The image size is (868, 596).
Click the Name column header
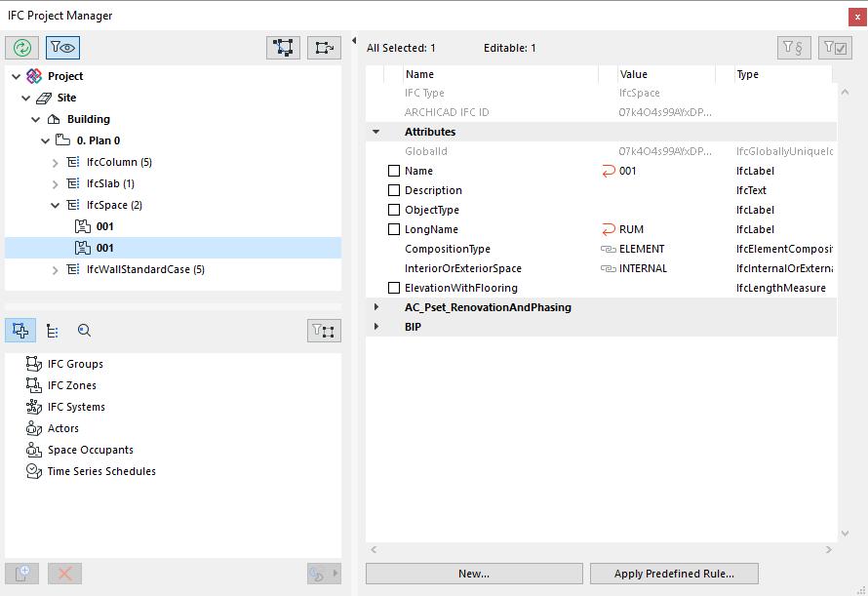501,74
